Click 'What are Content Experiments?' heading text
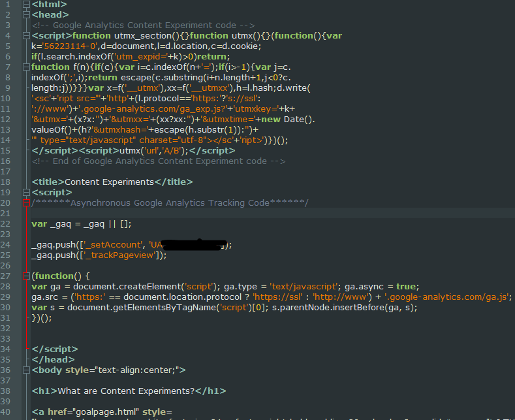The image size is (515, 420). tap(126, 391)
